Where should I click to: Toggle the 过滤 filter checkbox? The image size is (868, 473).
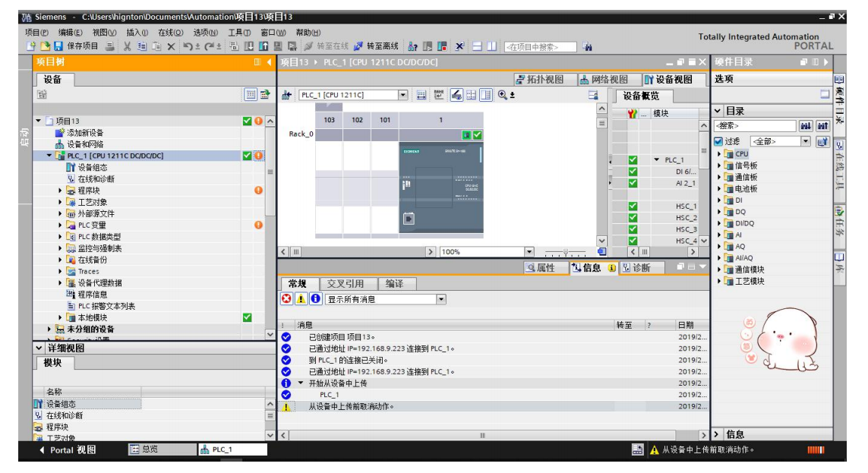tap(718, 141)
